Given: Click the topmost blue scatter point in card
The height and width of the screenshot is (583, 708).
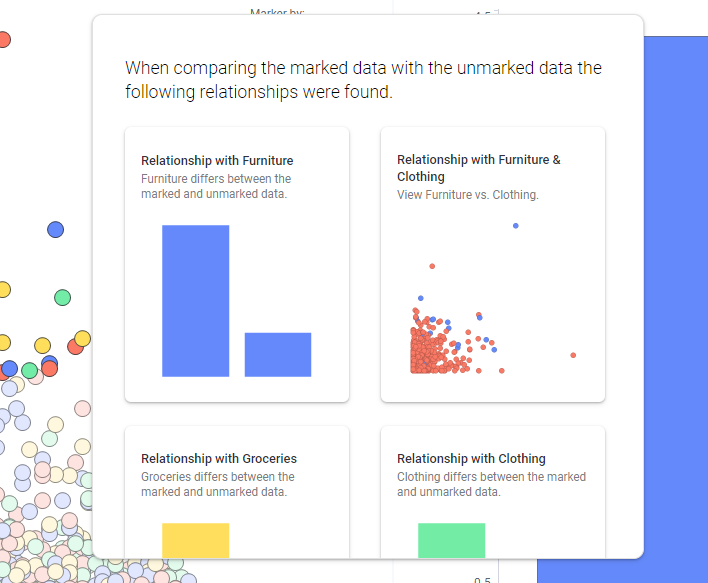Looking at the screenshot, I should point(516,226).
